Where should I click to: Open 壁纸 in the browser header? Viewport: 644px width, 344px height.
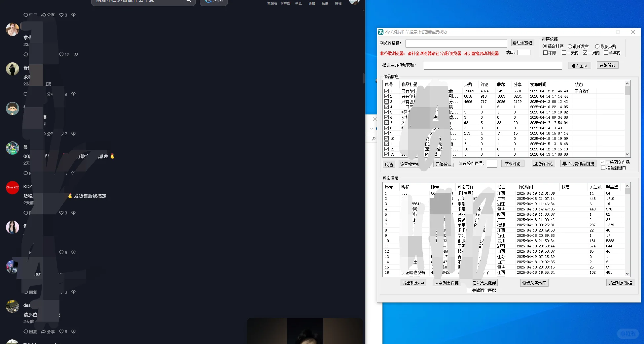pyautogui.click(x=299, y=3)
